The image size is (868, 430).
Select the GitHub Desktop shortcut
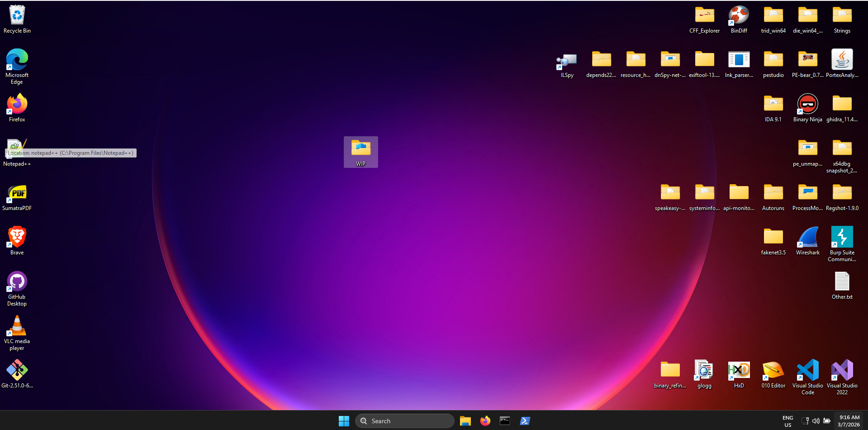pyautogui.click(x=17, y=282)
